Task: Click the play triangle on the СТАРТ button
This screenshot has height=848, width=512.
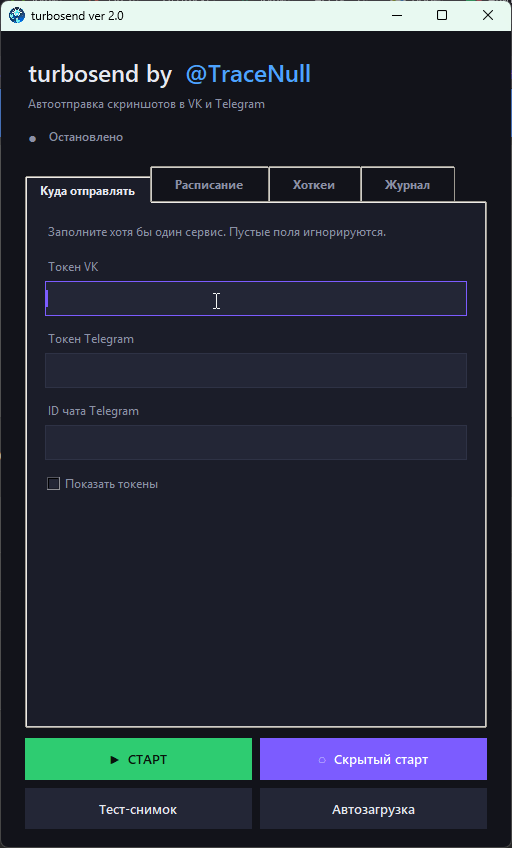Action: [114, 760]
